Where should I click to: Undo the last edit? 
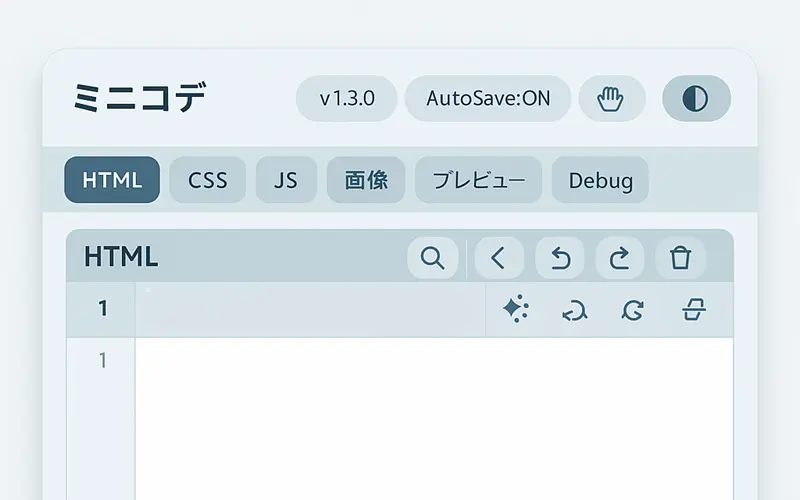point(560,258)
